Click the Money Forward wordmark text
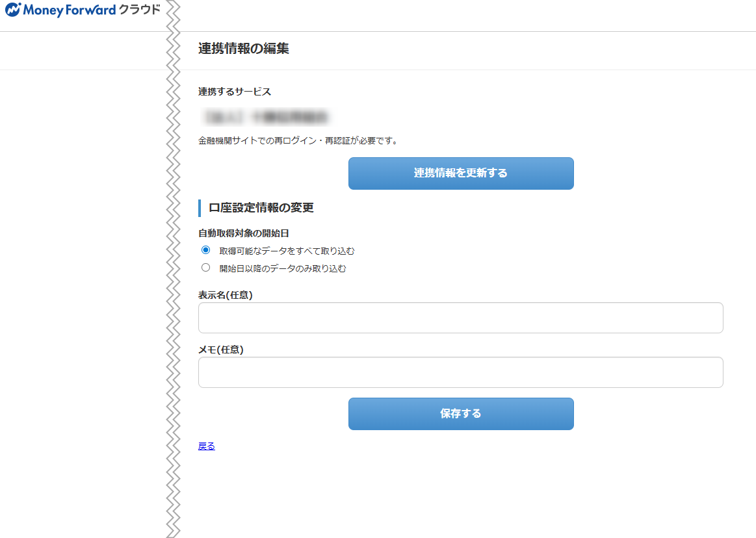The width and height of the screenshot is (756, 538). click(70, 10)
